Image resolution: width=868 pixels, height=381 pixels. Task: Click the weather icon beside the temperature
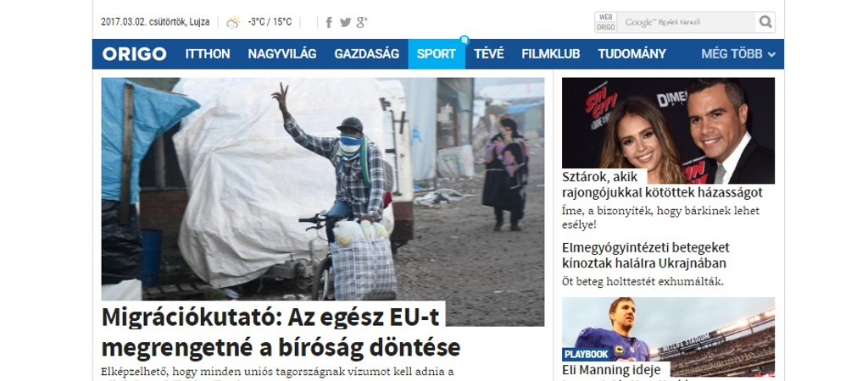[x=234, y=22]
